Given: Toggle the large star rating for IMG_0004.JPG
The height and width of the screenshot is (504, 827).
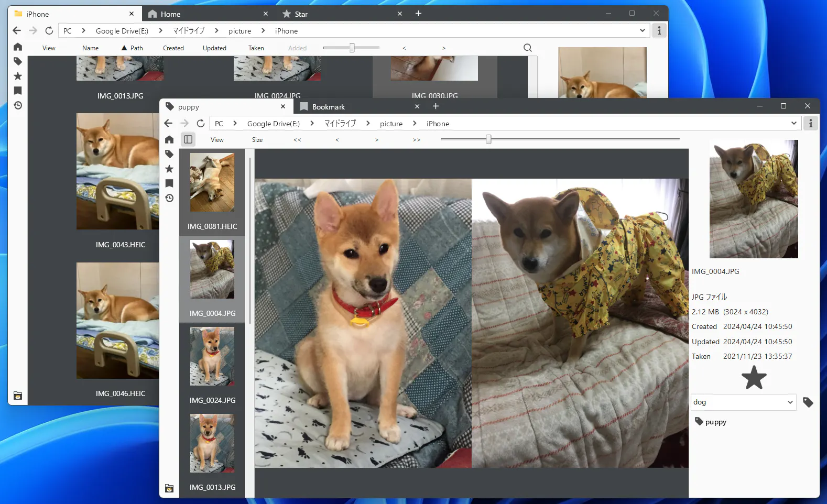Looking at the screenshot, I should click(x=754, y=378).
